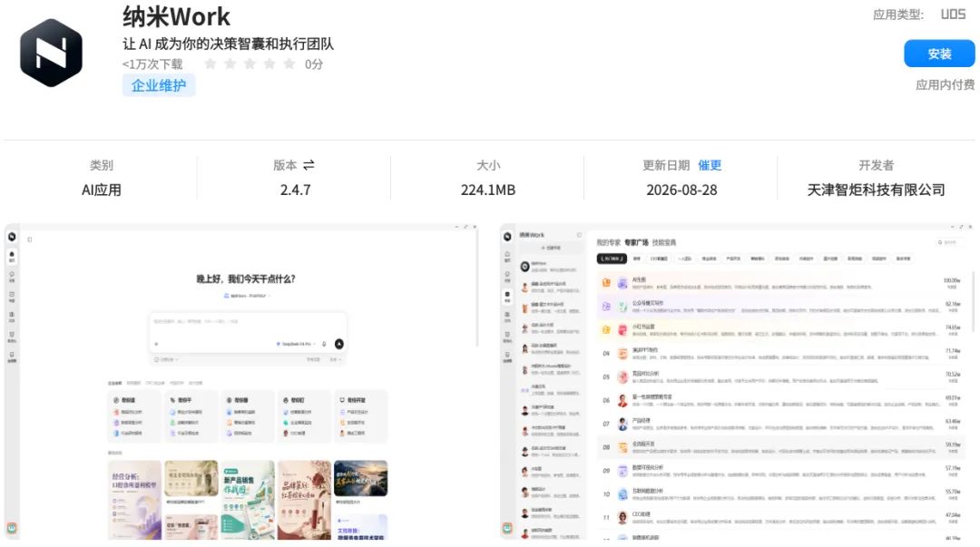Image resolution: width=980 pixels, height=547 pixels.
Task: Click the <1万次下载 download count
Action: 152,63
